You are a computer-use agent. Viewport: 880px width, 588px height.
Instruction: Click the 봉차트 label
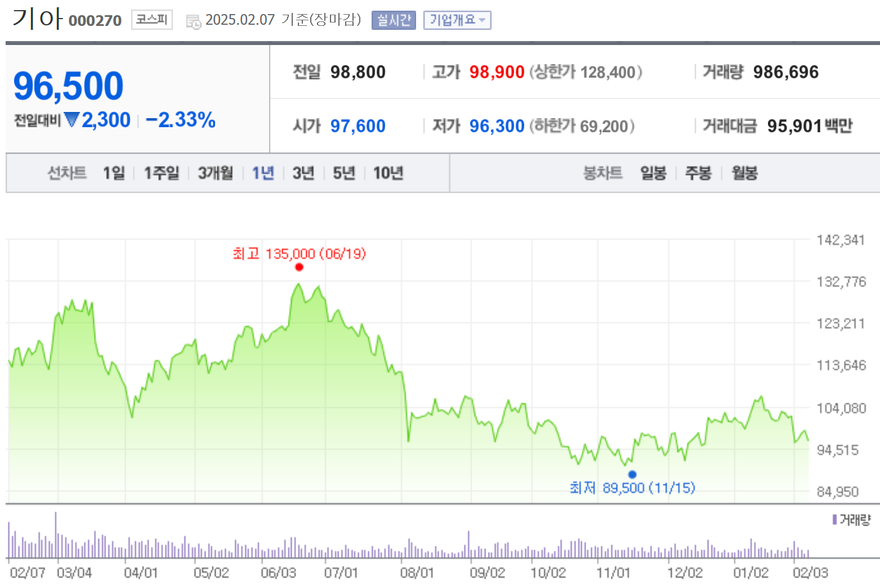click(602, 173)
